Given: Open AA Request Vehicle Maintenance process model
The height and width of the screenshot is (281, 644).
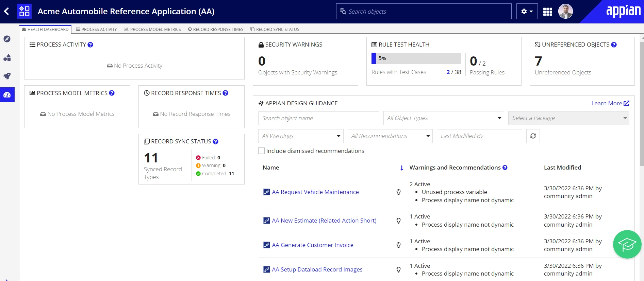Looking at the screenshot, I should [x=315, y=192].
